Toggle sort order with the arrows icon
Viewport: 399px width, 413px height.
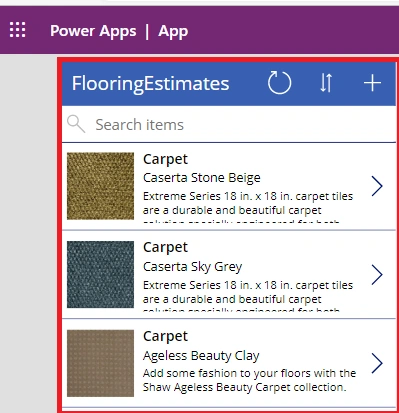pyautogui.click(x=326, y=83)
